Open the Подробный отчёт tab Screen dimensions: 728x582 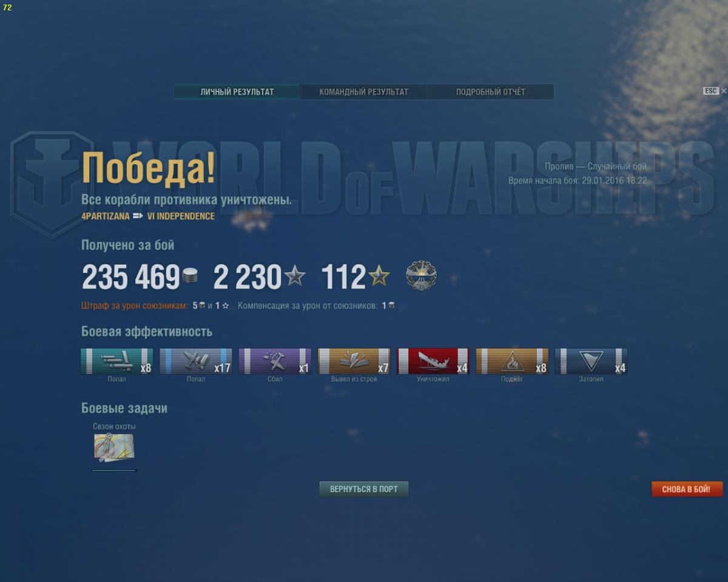tap(490, 92)
